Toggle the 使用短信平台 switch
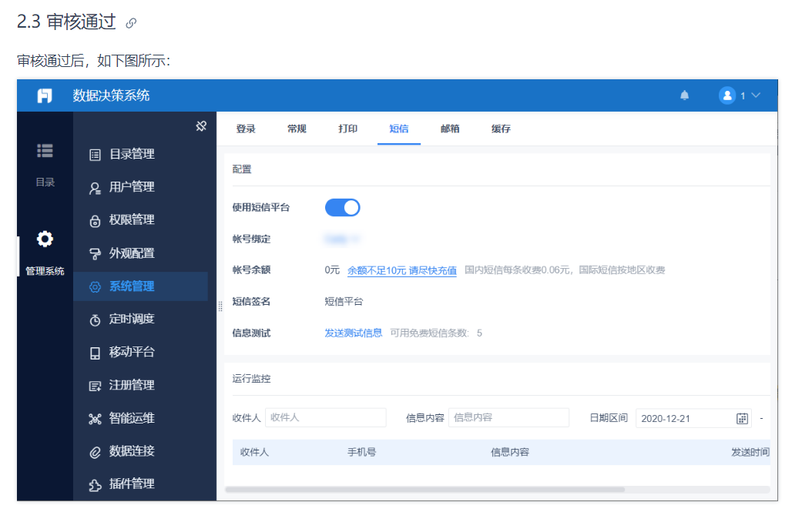812x512 pixels. 342,208
